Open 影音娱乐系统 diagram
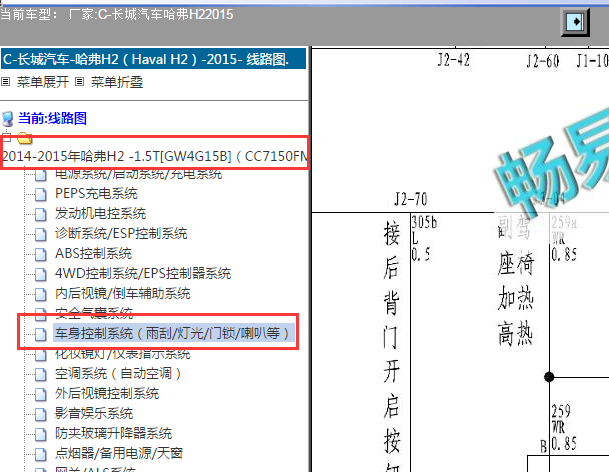 coord(94,413)
